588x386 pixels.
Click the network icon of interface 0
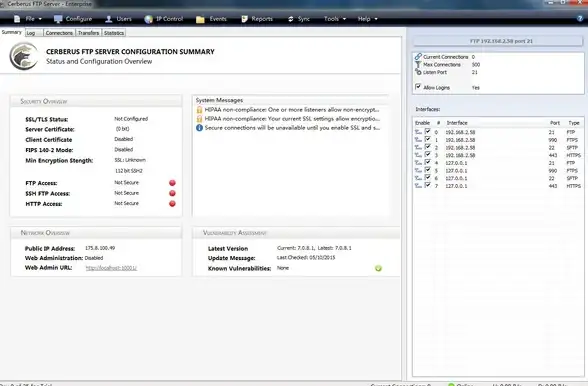pos(418,132)
